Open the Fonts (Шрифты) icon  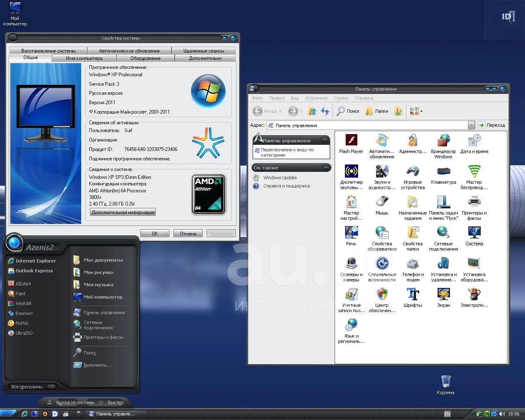pyautogui.click(x=413, y=297)
